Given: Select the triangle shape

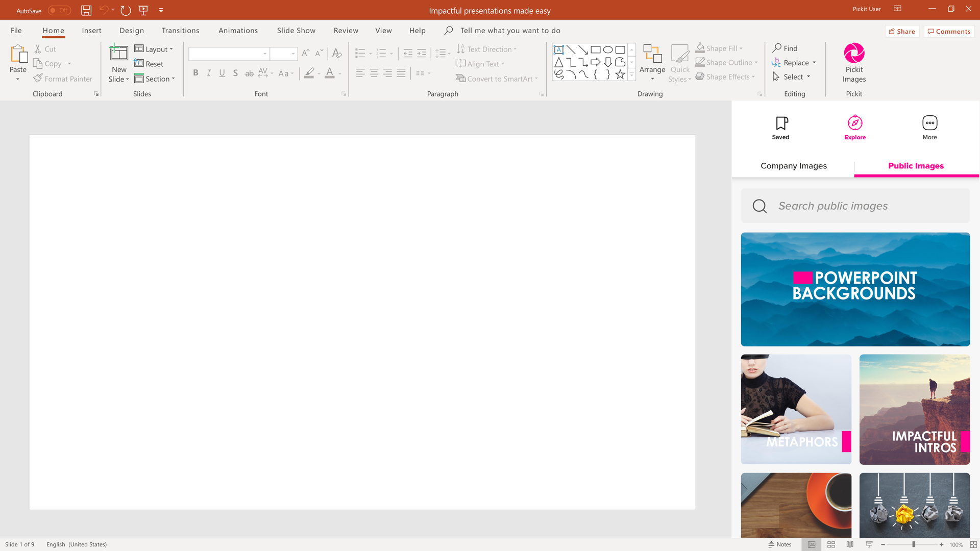Looking at the screenshot, I should [x=559, y=62].
